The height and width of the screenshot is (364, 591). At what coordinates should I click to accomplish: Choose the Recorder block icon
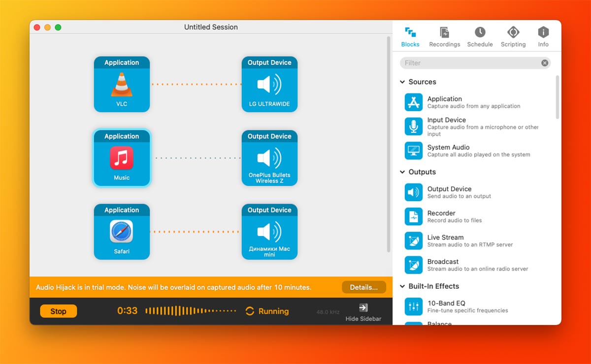(x=414, y=216)
